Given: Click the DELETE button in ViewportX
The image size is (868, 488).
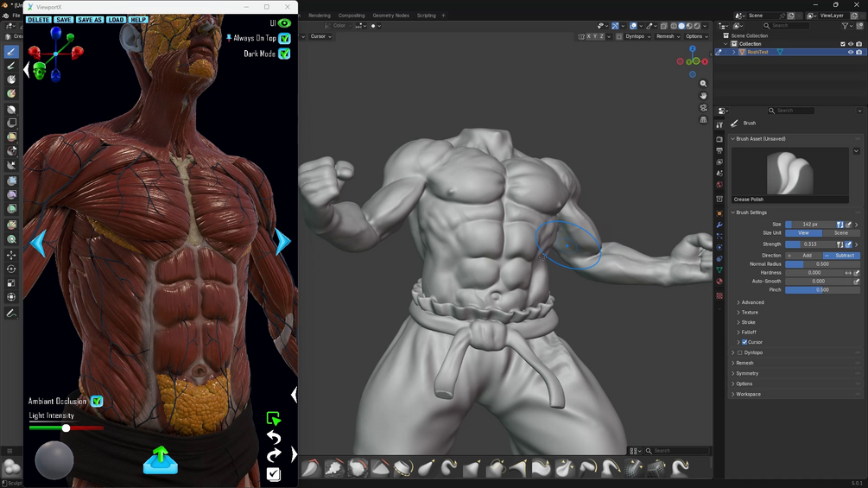Looking at the screenshot, I should point(38,20).
